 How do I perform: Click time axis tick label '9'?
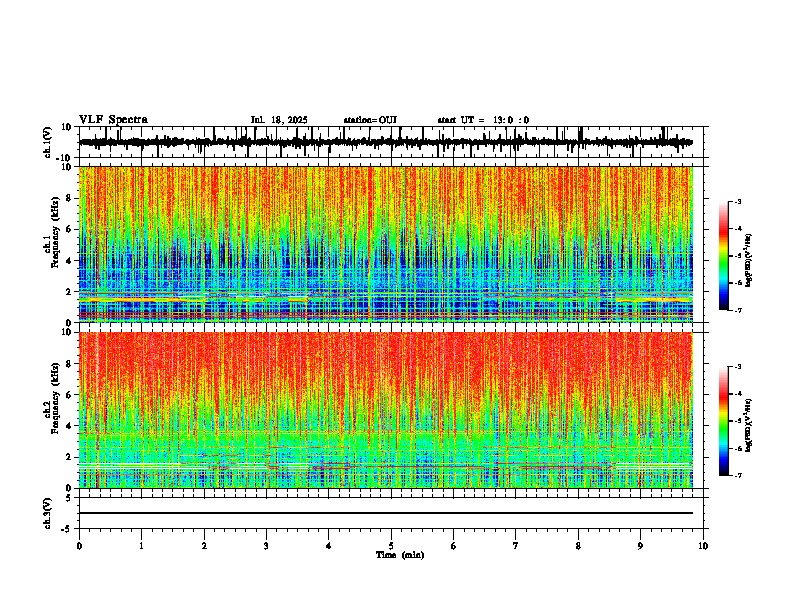[640, 546]
